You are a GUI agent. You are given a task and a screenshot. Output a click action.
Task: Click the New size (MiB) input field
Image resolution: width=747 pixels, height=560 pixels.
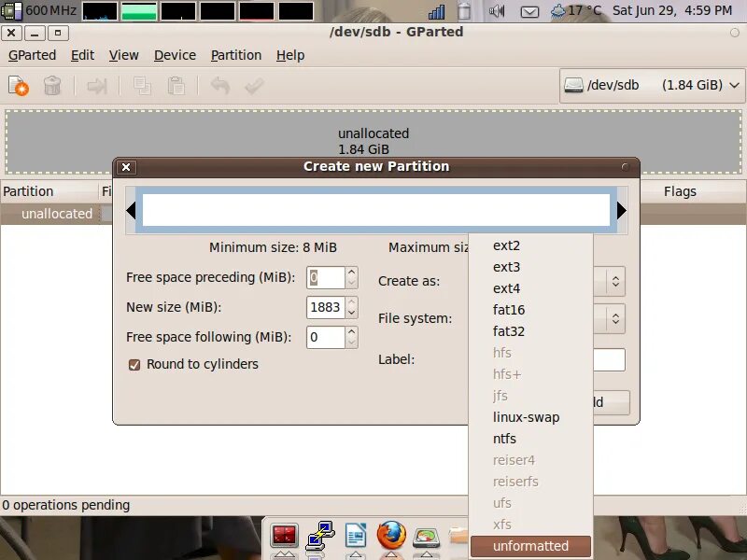click(326, 307)
